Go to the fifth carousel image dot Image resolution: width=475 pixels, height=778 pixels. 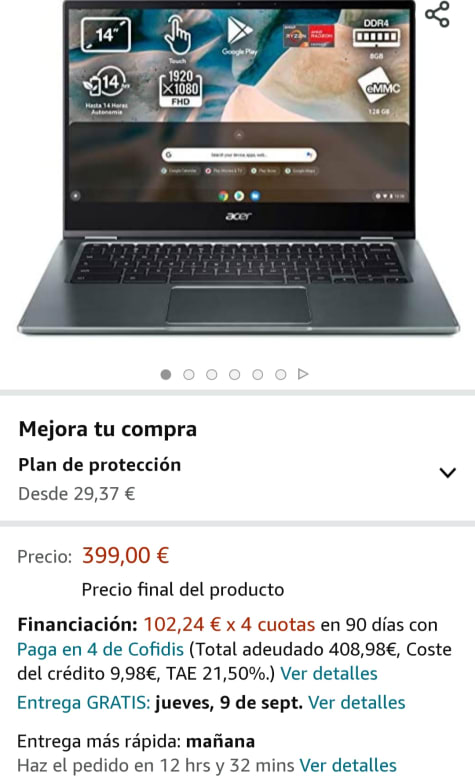pyautogui.click(x=257, y=375)
